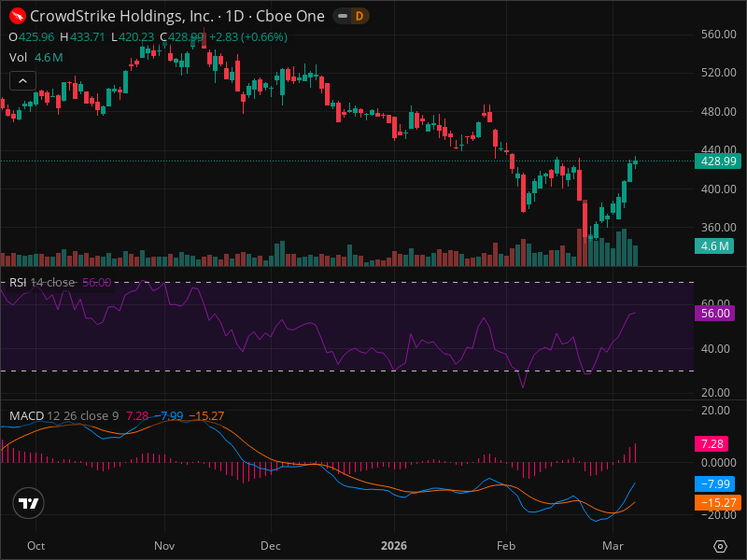Click the 360.00 price axis value

(718, 228)
